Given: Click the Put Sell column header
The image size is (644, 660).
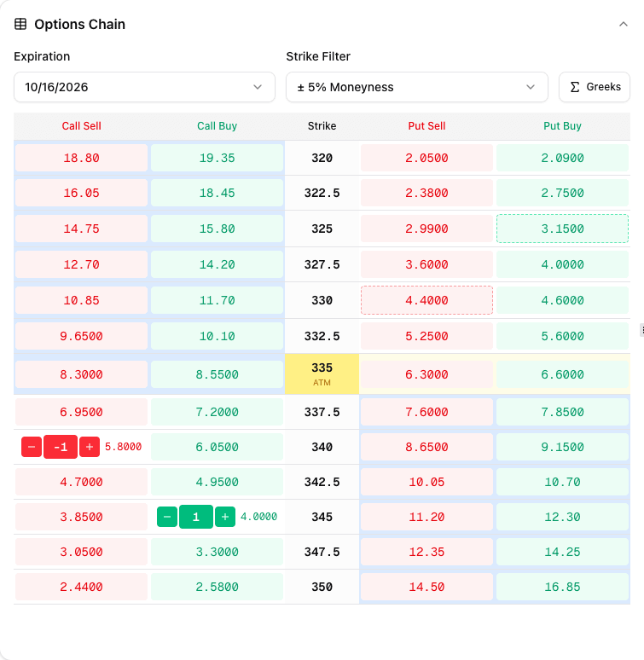Looking at the screenshot, I should [x=426, y=126].
